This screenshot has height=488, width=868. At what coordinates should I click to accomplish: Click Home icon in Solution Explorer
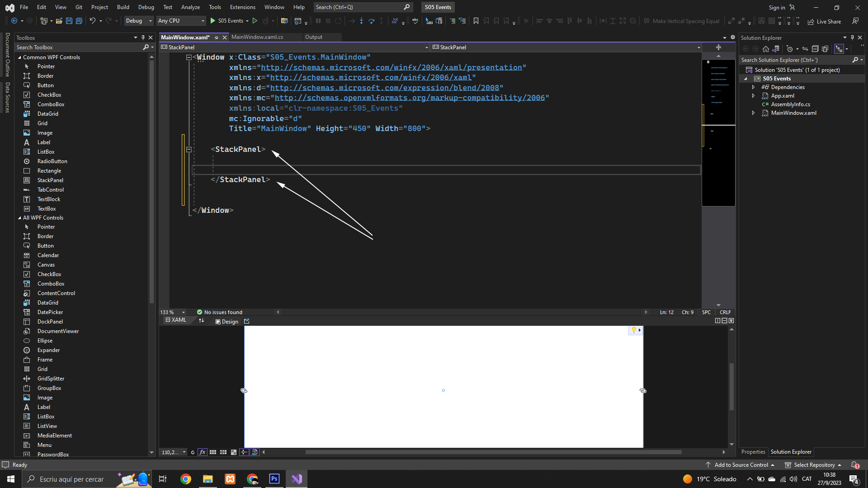765,49
